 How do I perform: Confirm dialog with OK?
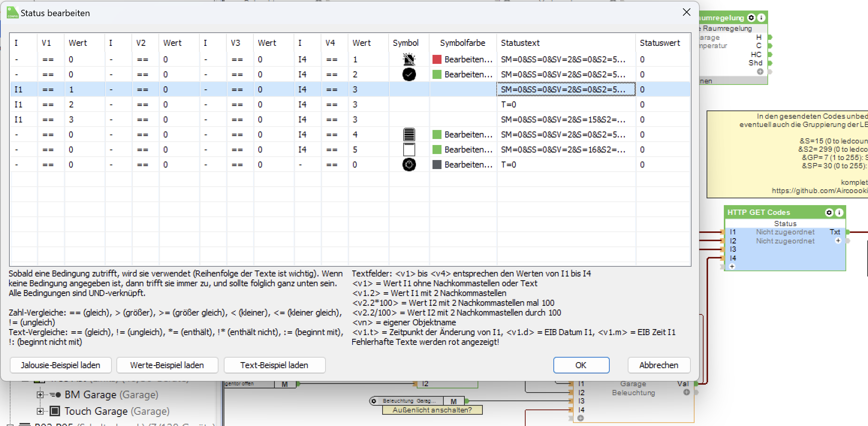coord(581,365)
